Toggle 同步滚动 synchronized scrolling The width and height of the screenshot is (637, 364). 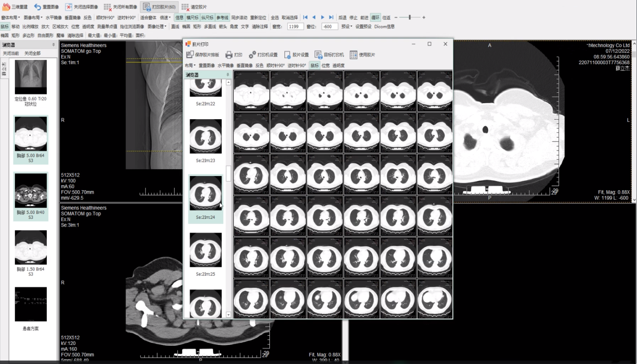239,17
